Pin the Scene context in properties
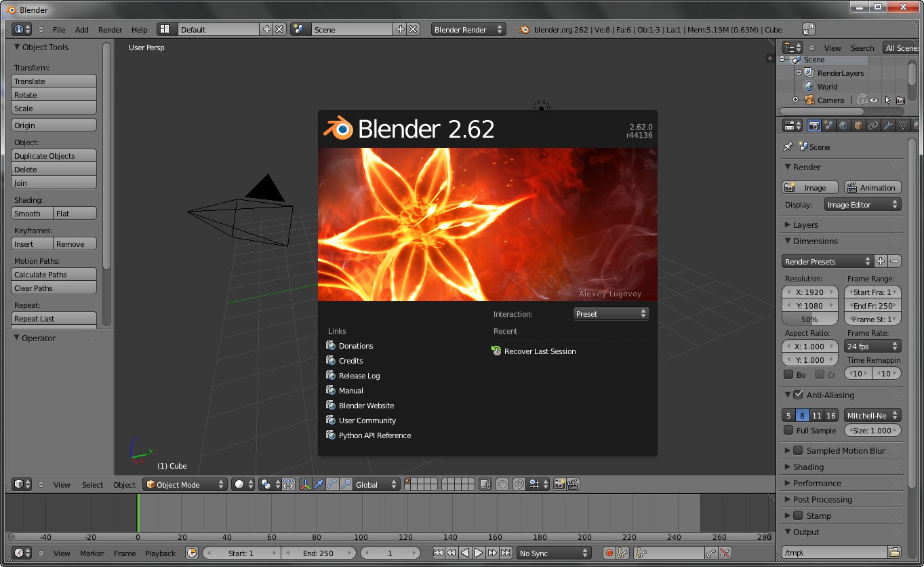Screen dimensions: 924x567 788,146
